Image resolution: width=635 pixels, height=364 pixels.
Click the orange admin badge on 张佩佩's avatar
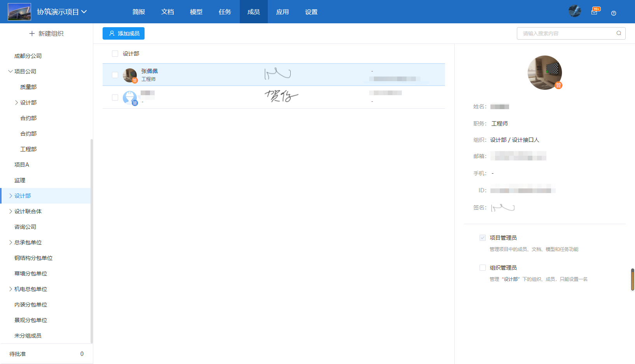pyautogui.click(x=134, y=80)
